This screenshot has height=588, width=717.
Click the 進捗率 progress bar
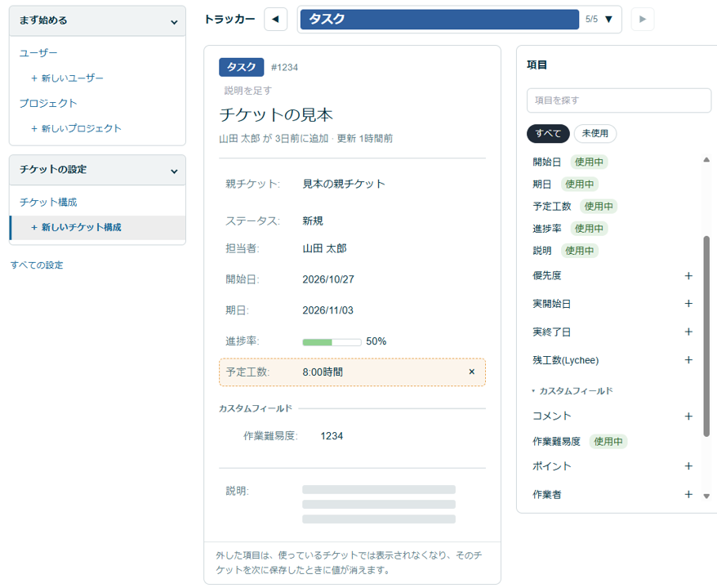(x=332, y=342)
